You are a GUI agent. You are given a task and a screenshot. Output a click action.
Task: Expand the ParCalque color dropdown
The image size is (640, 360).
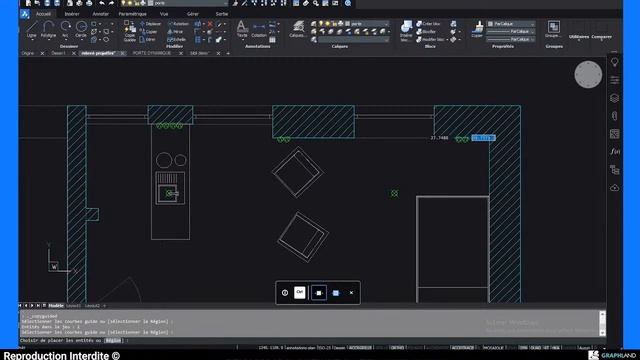[532, 24]
